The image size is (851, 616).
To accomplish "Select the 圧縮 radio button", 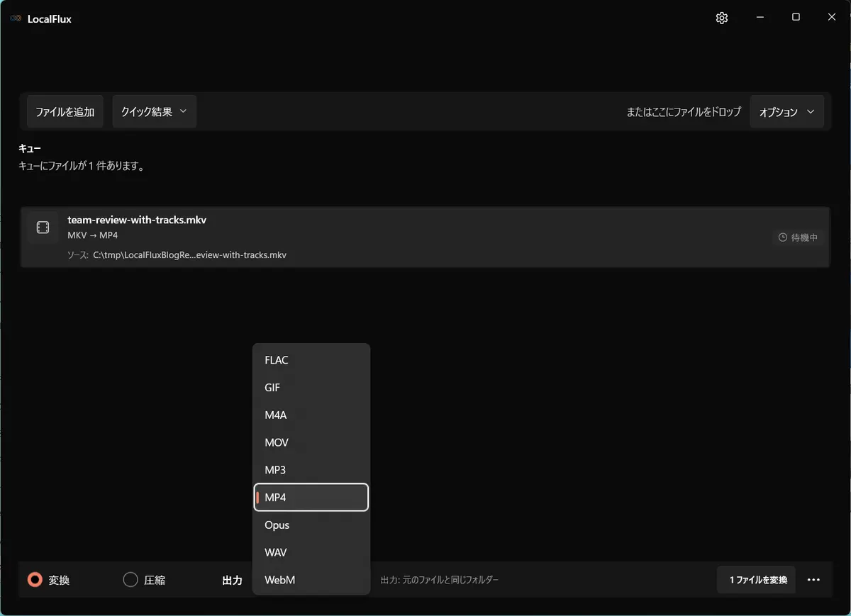I will [130, 580].
